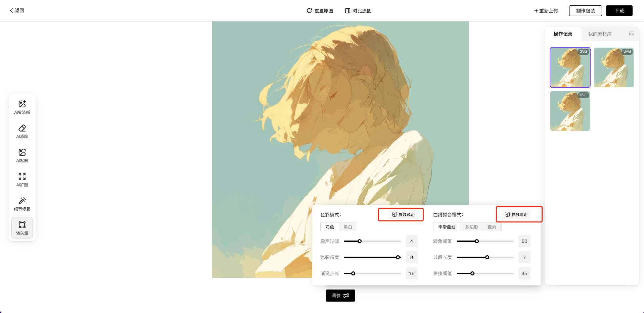Switch to 操作记录 tab
Viewport: 644px width, 313px height.
coord(563,34)
